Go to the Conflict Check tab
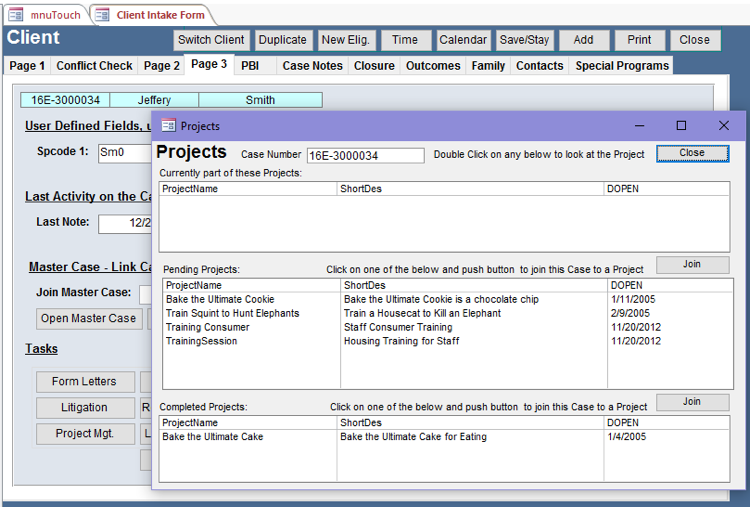This screenshot has height=507, width=750. 94,66
